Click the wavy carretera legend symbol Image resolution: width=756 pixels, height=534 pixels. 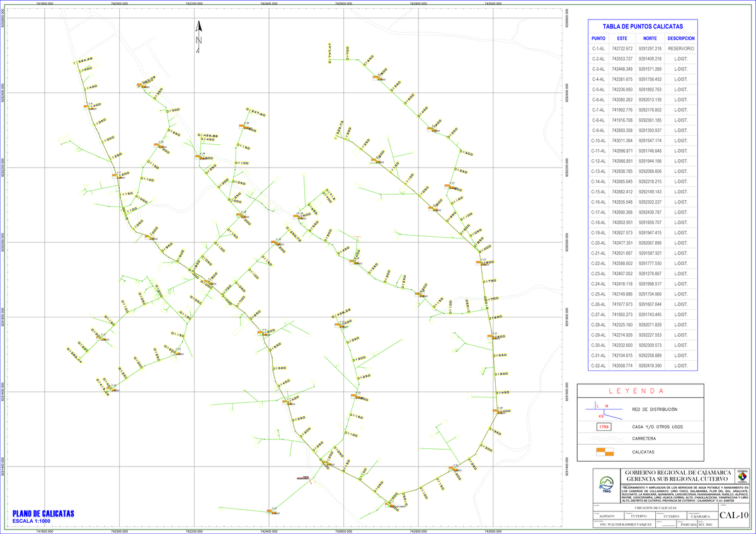[605, 438]
